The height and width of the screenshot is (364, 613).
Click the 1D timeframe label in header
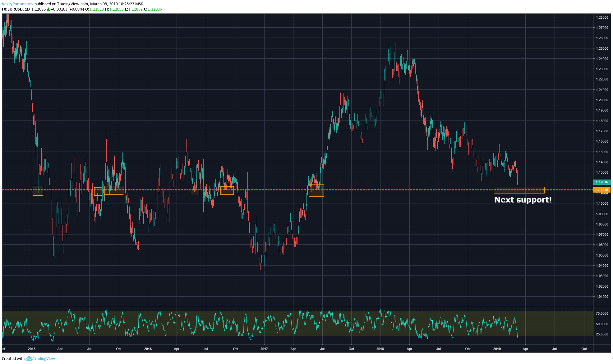pos(27,9)
